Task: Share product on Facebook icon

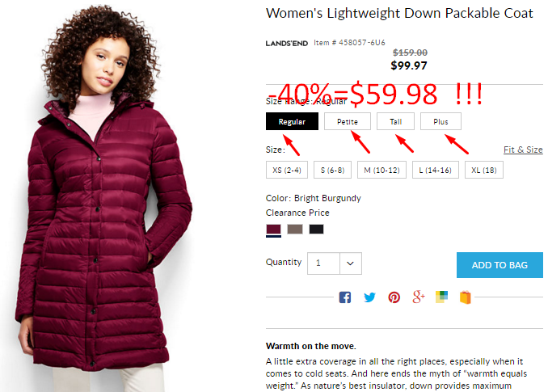Action: tap(344, 297)
